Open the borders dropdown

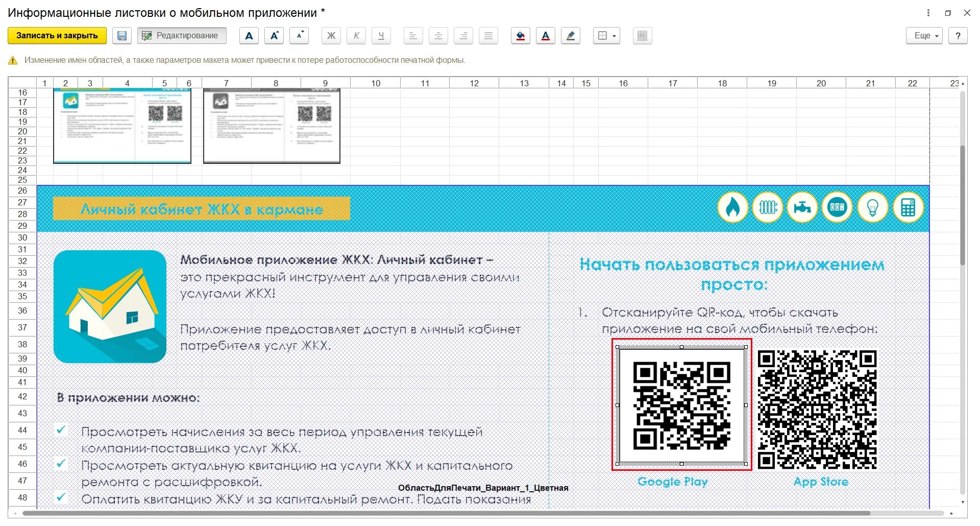pos(606,36)
